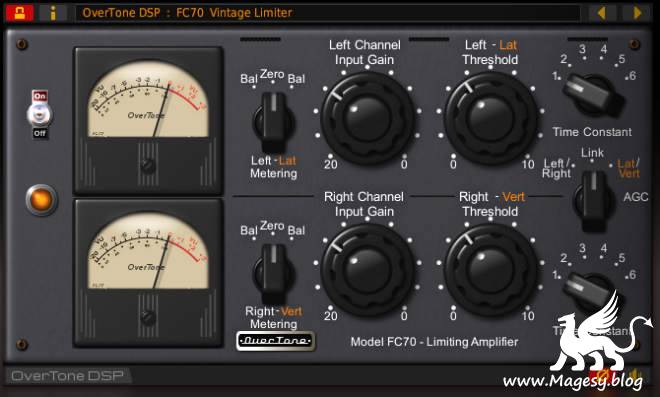Click the "Off" label below the power switch
660x397 pixels.
(40, 133)
